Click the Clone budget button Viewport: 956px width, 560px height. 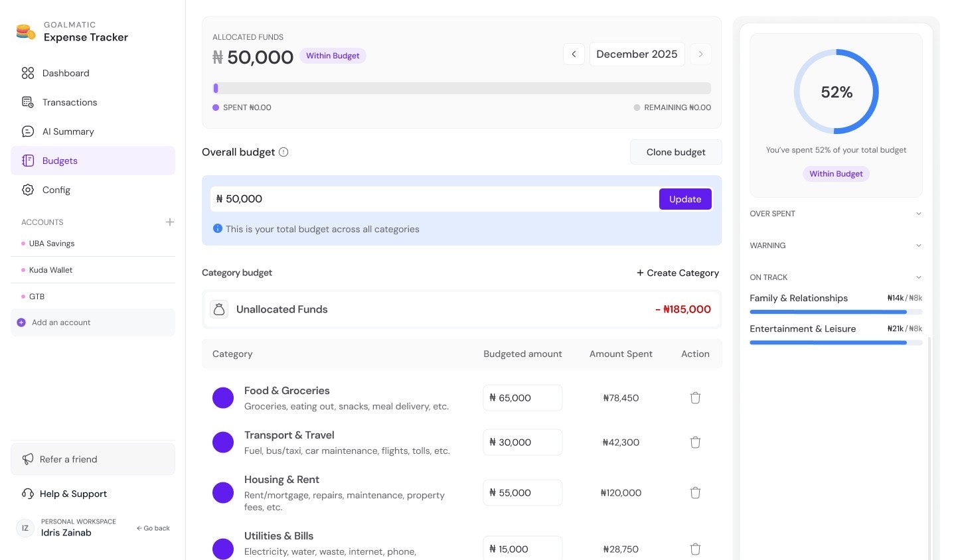(x=676, y=152)
